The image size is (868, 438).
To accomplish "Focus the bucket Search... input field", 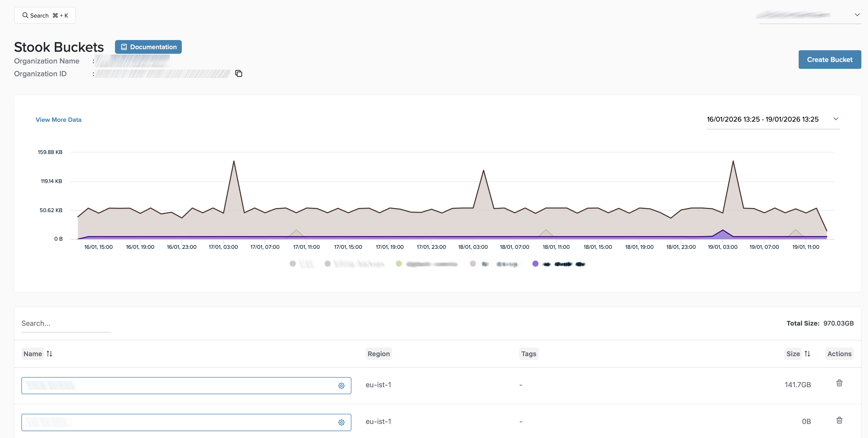I will tap(66, 323).
